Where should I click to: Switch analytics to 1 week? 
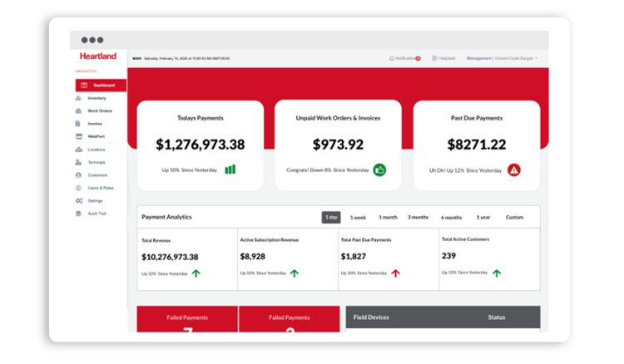[358, 217]
